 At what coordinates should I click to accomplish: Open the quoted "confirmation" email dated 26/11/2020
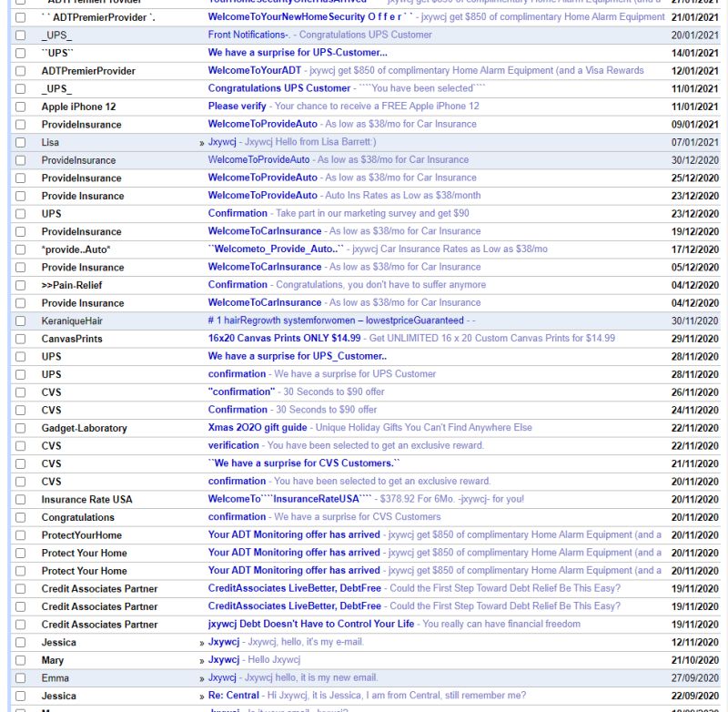pyautogui.click(x=241, y=392)
